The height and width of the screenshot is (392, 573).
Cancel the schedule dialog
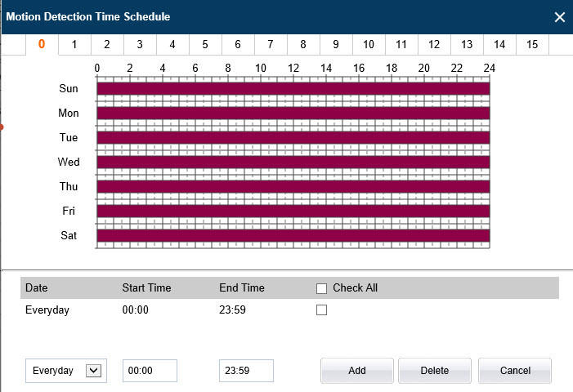(x=515, y=371)
